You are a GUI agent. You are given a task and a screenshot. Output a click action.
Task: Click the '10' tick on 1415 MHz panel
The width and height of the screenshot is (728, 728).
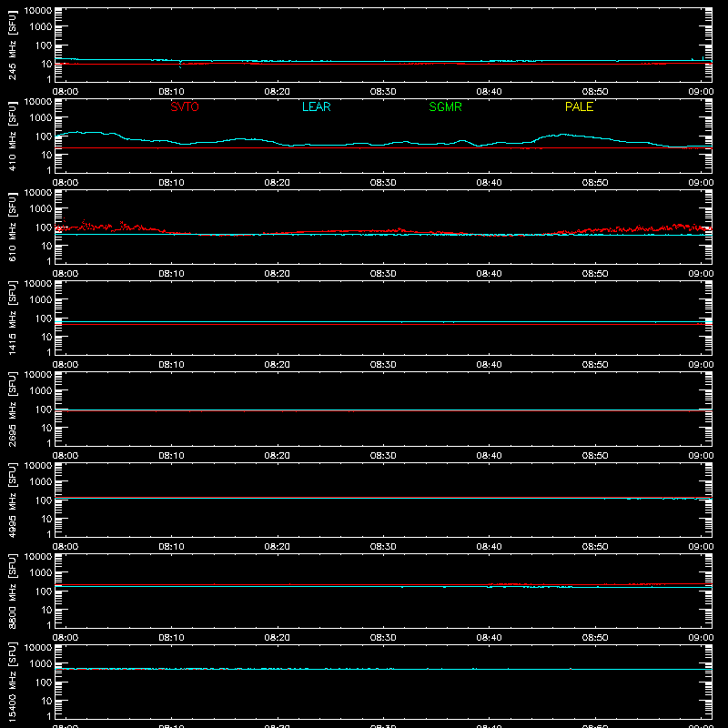(x=46, y=337)
